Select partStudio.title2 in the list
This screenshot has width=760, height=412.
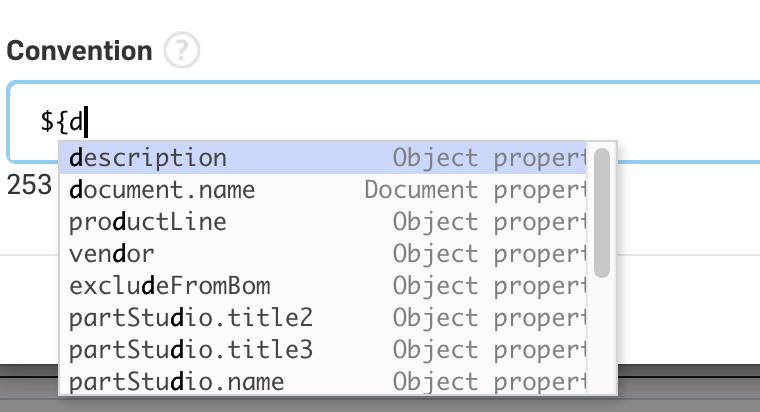pos(191,318)
